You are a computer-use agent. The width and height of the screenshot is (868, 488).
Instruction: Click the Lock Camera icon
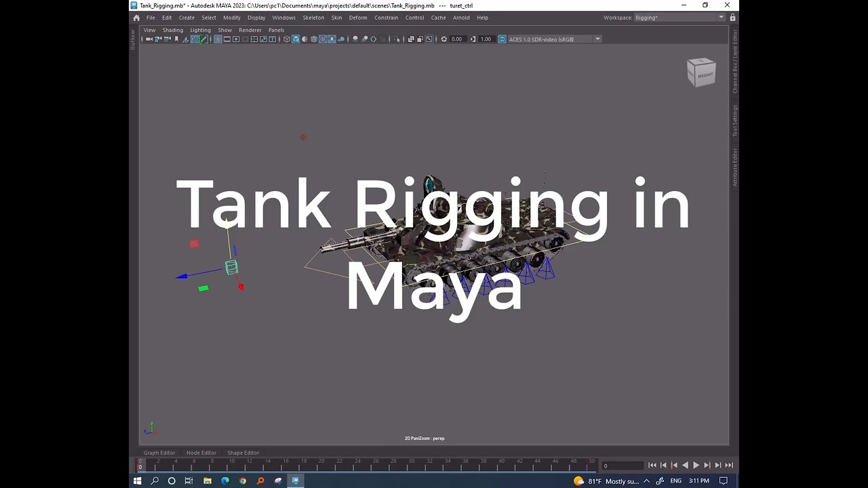click(158, 39)
